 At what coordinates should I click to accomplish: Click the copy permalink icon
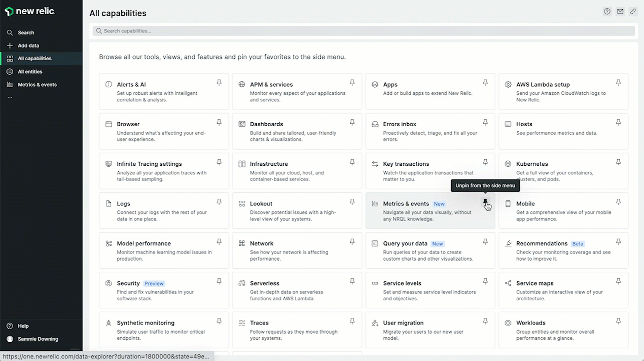coord(633,12)
